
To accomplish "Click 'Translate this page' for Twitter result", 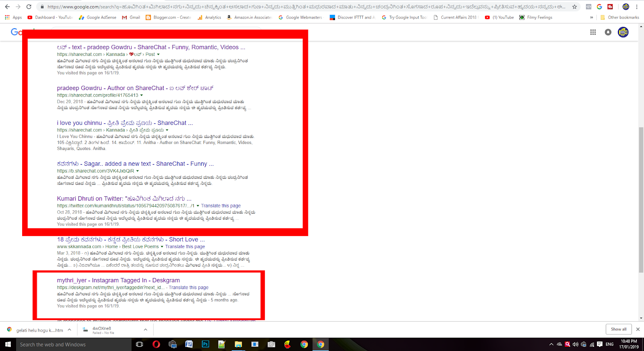I will click(221, 206).
